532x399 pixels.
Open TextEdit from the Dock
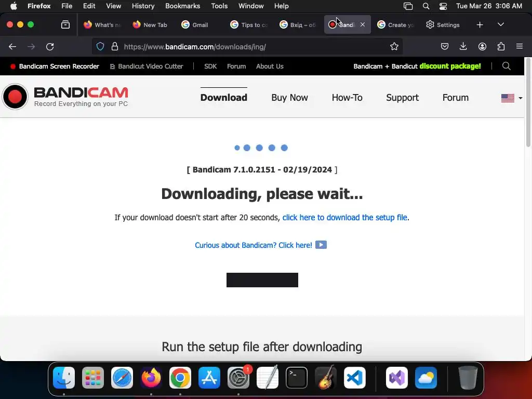268,378
